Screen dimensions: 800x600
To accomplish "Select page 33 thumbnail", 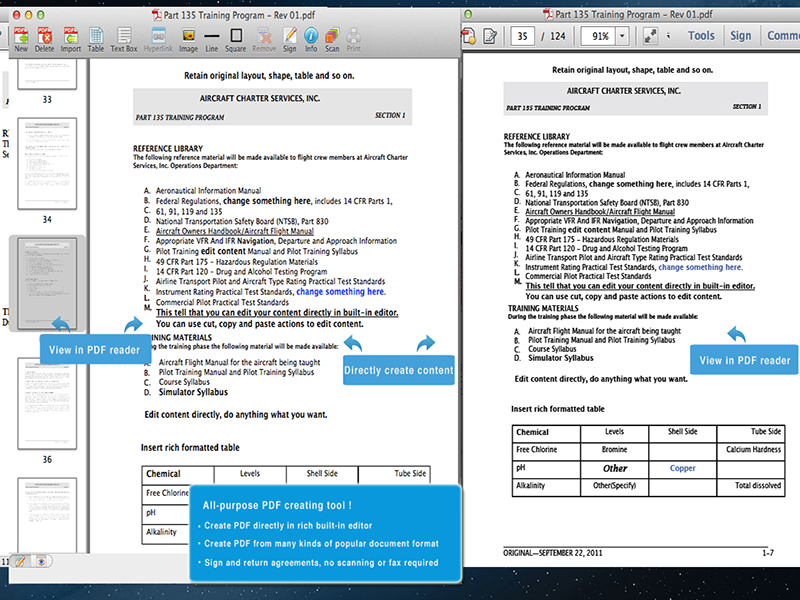I will pyautogui.click(x=47, y=74).
